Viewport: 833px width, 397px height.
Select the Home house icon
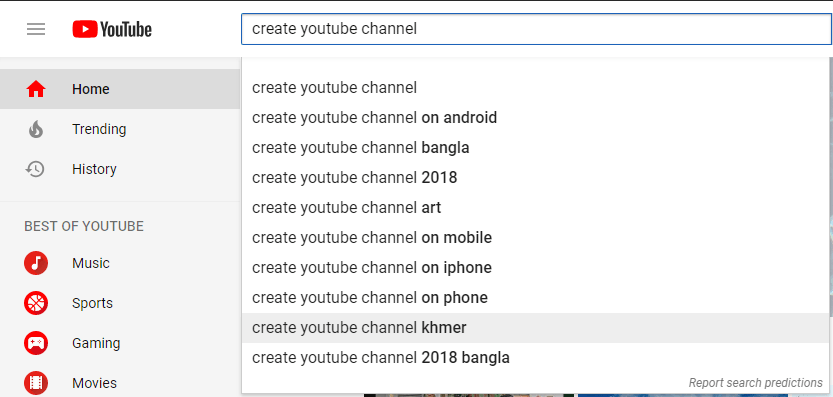click(36, 89)
